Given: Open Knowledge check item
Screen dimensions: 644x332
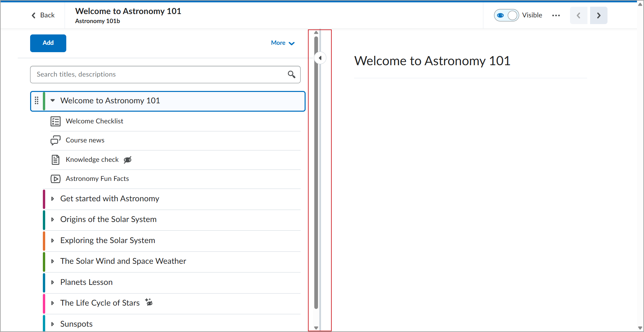Looking at the screenshot, I should pyautogui.click(x=92, y=160).
